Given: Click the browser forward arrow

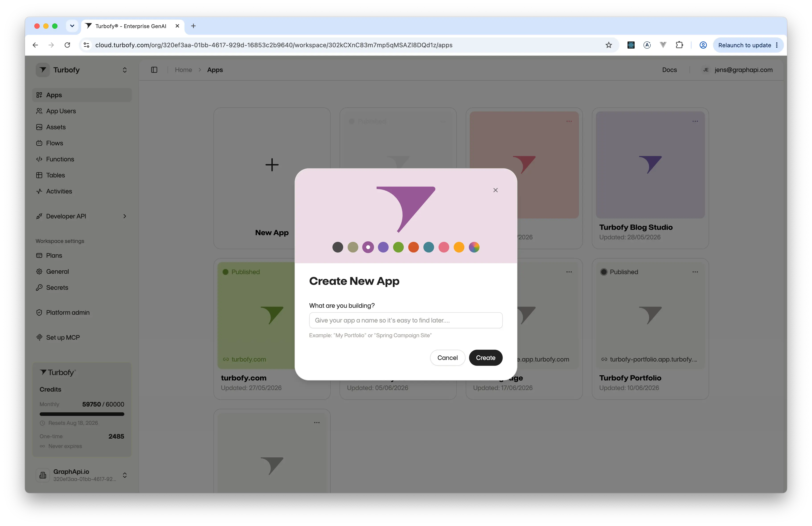Looking at the screenshot, I should (51, 45).
